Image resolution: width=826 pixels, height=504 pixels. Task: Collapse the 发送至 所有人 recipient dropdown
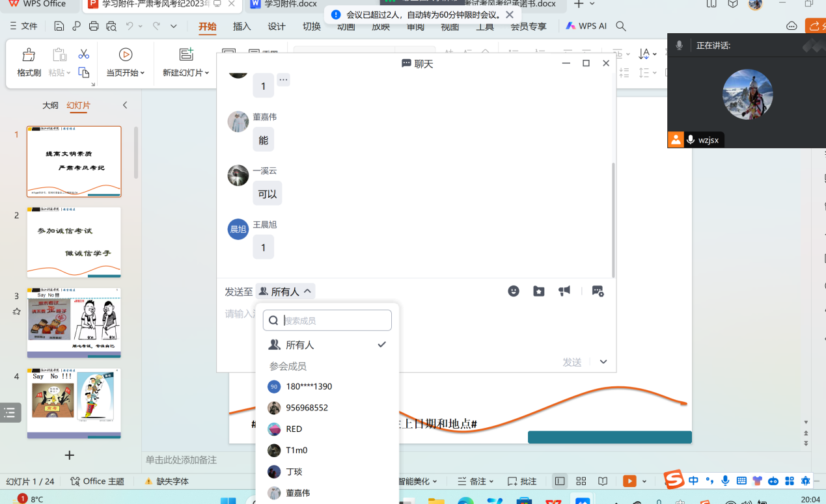[286, 291]
